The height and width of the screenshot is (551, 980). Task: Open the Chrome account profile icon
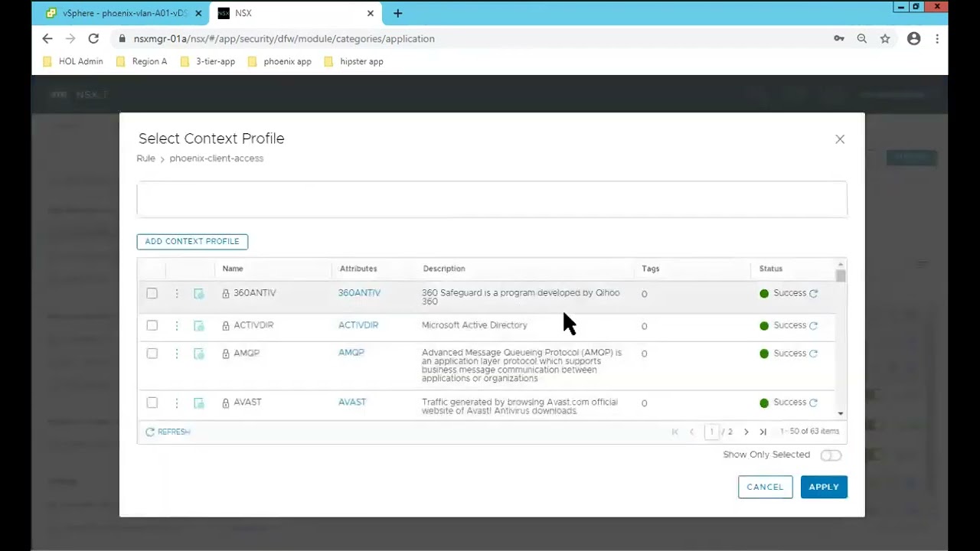point(913,38)
